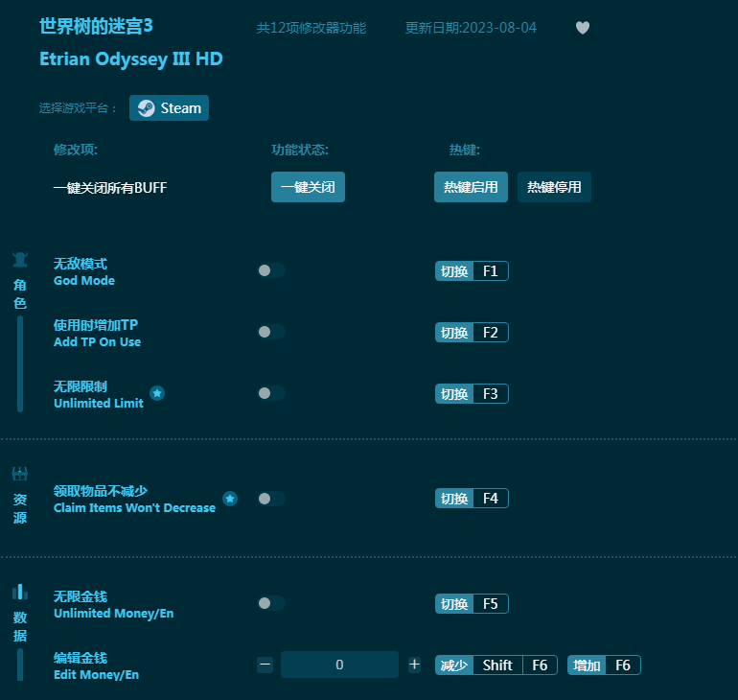Click the 资源 resources category icon
The width and height of the screenshot is (738, 700).
[20, 474]
